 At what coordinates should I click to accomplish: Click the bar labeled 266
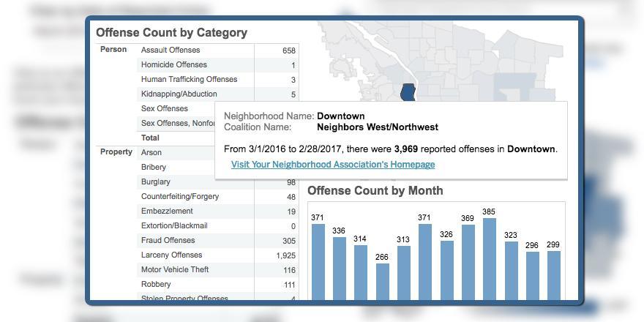coord(382,282)
